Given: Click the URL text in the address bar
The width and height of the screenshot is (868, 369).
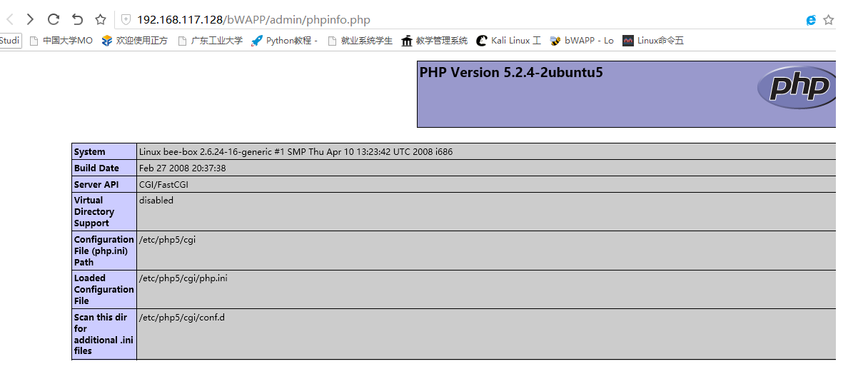Looking at the screenshot, I should pos(253,20).
